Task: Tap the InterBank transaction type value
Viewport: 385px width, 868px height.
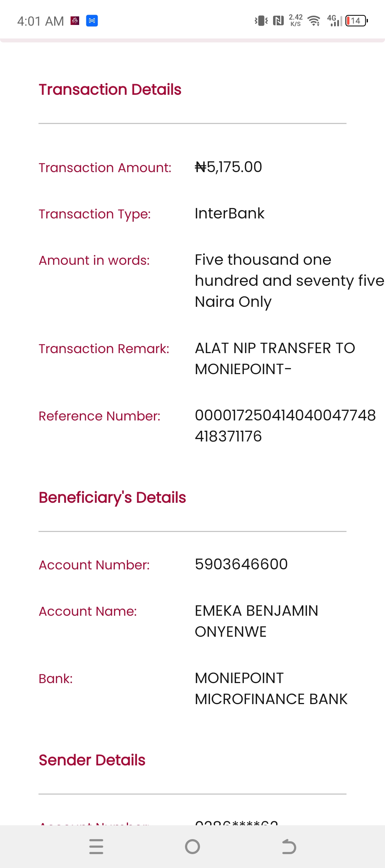Action: 230,214
